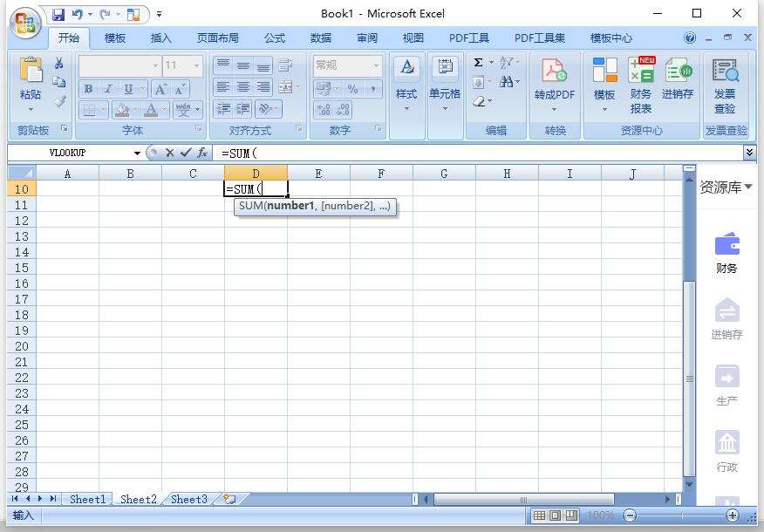Image resolution: width=764 pixels, height=532 pixels.
Task: Select the Sheet3 tab
Action: click(x=189, y=500)
